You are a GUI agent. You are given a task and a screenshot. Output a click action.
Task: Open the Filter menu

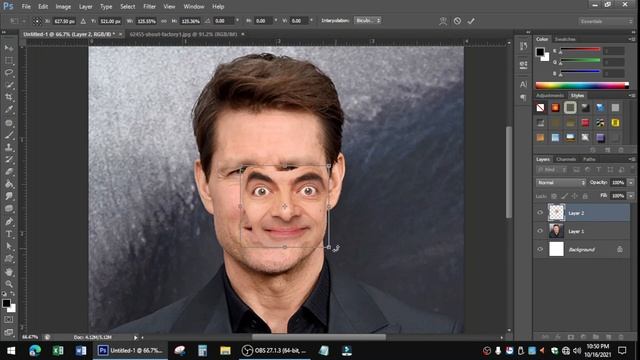(149, 7)
